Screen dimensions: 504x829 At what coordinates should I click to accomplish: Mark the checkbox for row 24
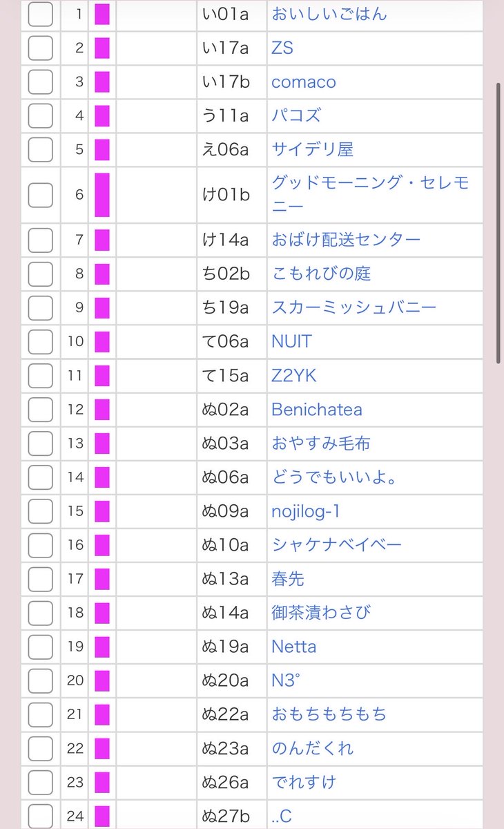tap(40, 816)
